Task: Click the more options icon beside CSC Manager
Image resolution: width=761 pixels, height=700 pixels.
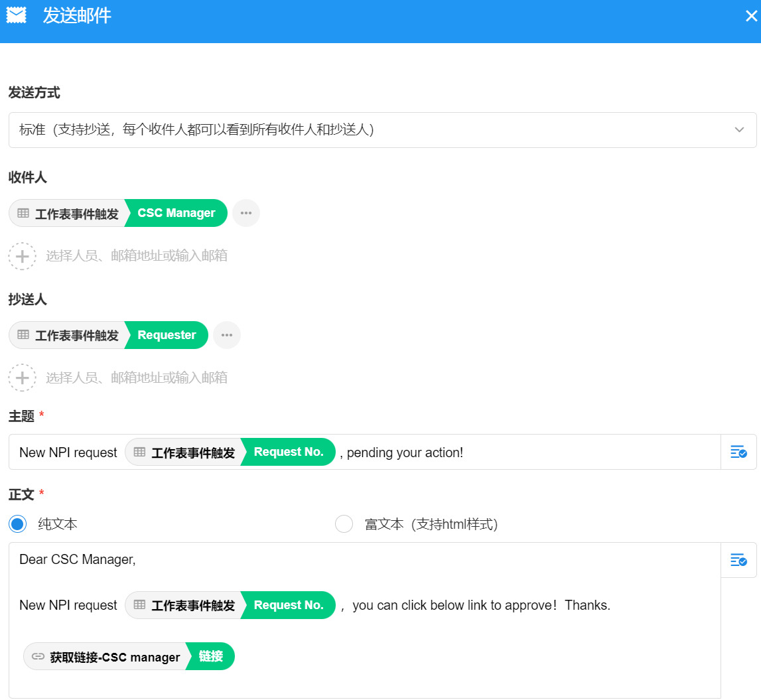Action: coord(246,213)
